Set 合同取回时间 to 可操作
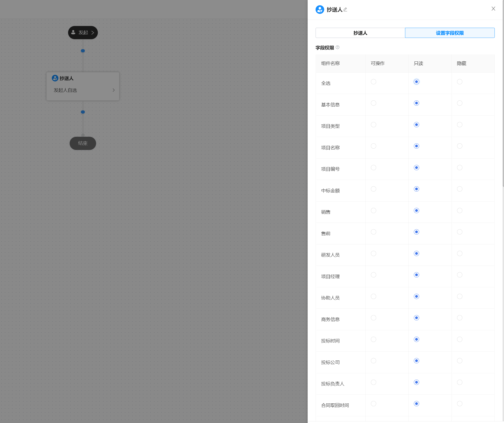The width and height of the screenshot is (504, 423). pos(374,404)
